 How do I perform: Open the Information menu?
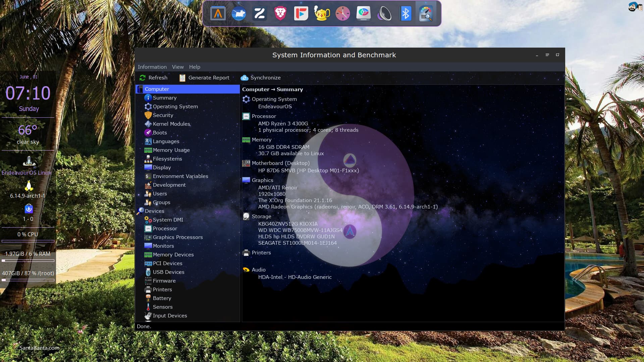tap(152, 67)
